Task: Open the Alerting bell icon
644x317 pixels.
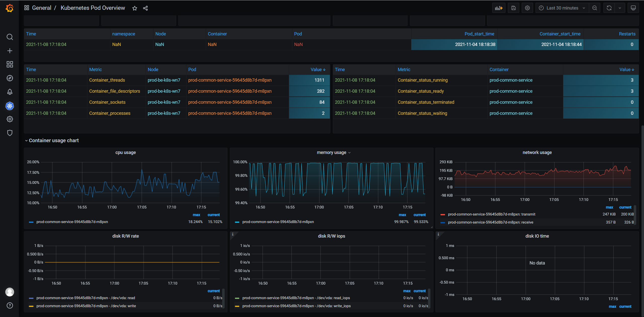Action: [x=10, y=92]
